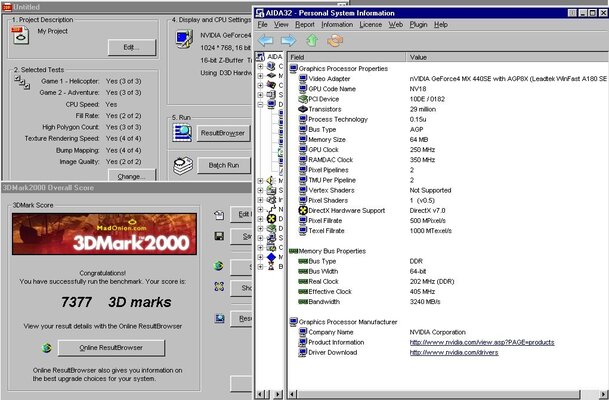Click the Graphics Processor Properties monitor icon
This screenshot has height=400, width=609.
point(293,69)
